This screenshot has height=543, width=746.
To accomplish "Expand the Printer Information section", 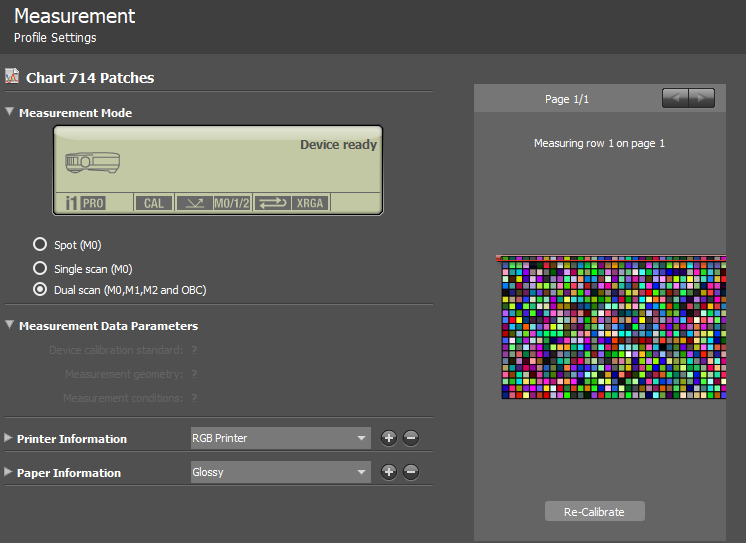I will (x=9, y=438).
